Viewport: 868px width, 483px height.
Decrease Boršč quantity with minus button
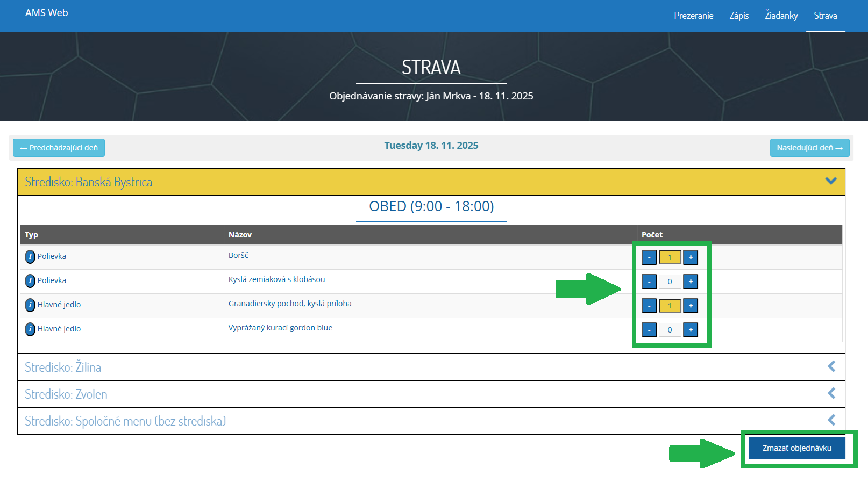coord(649,257)
